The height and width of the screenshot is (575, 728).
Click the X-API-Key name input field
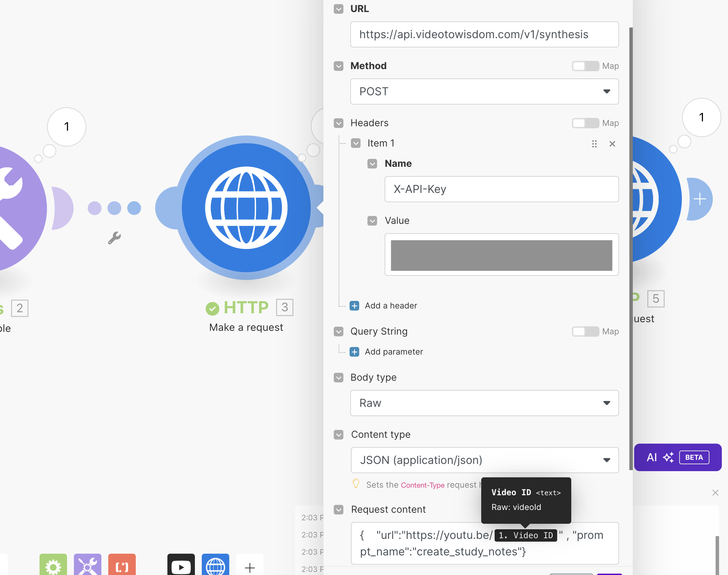tap(501, 189)
